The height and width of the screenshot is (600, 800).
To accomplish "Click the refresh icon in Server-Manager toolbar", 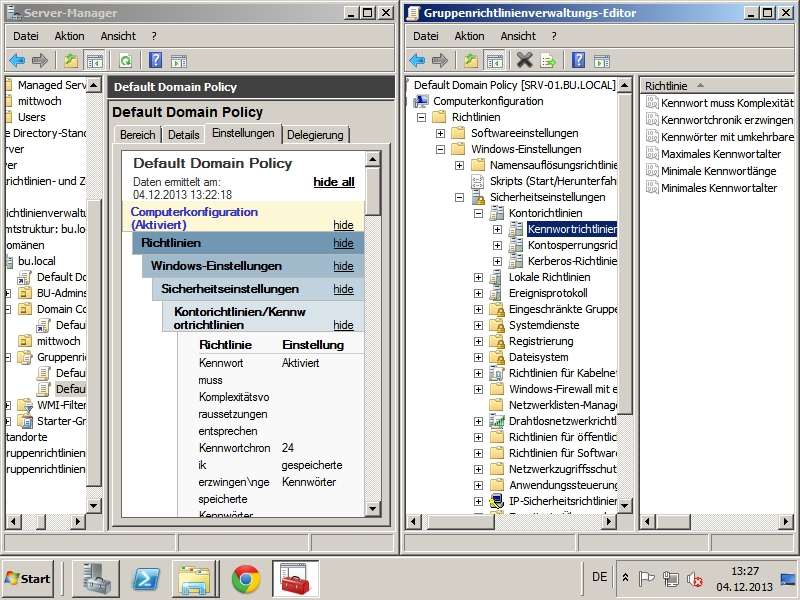I will [125, 61].
